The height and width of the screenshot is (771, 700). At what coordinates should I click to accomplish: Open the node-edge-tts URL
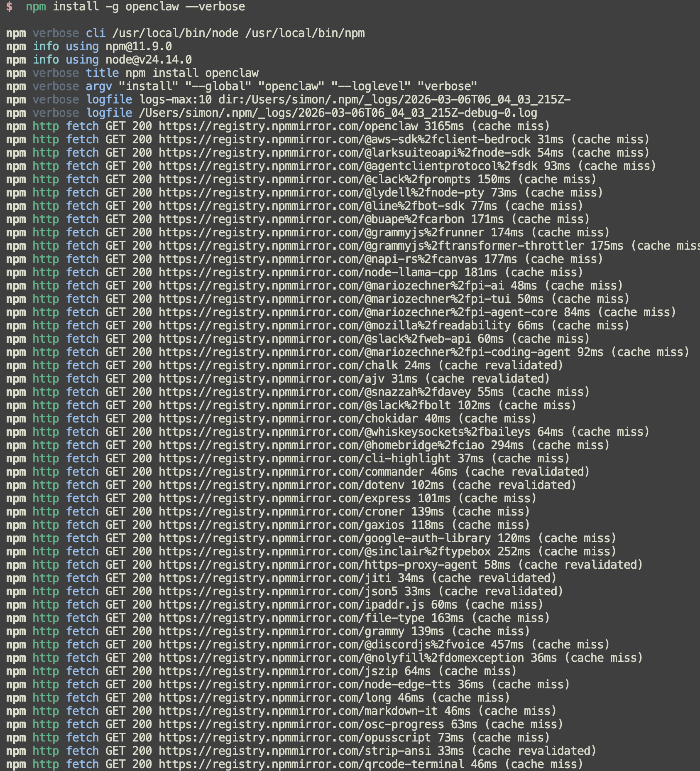coord(305,685)
